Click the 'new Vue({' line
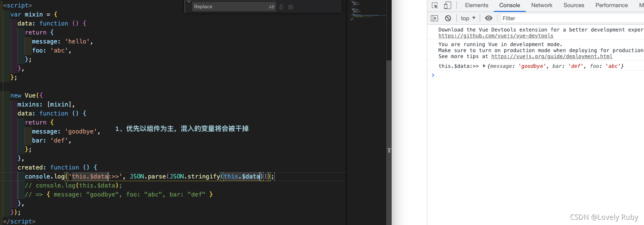The width and height of the screenshot is (644, 225). point(27,95)
